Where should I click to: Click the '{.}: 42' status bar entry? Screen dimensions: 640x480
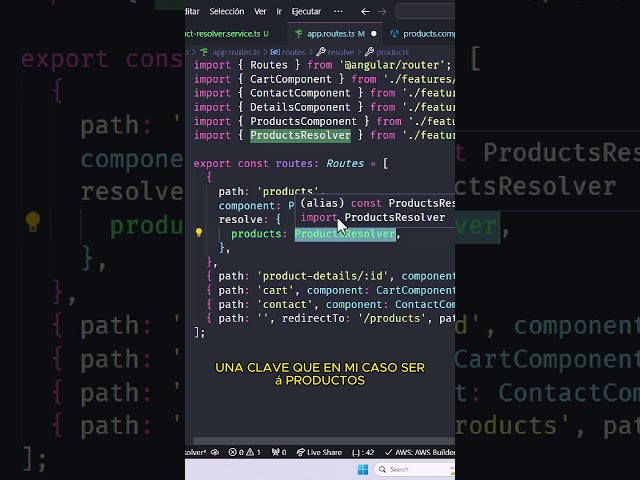(363, 452)
